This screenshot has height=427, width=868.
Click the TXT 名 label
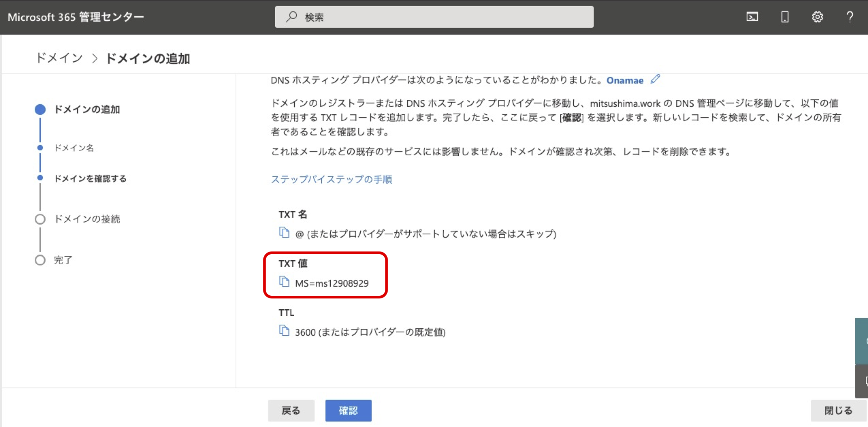293,214
